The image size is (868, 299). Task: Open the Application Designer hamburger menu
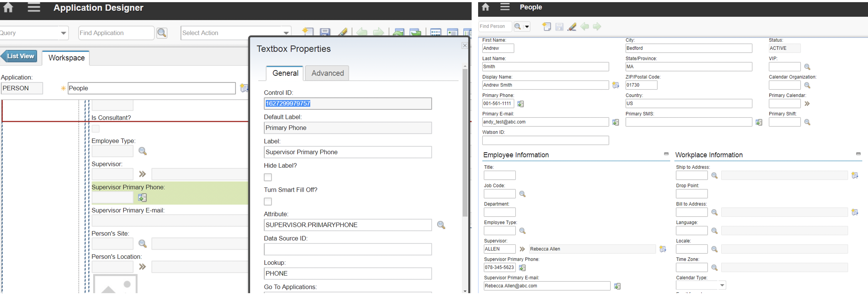pos(34,7)
